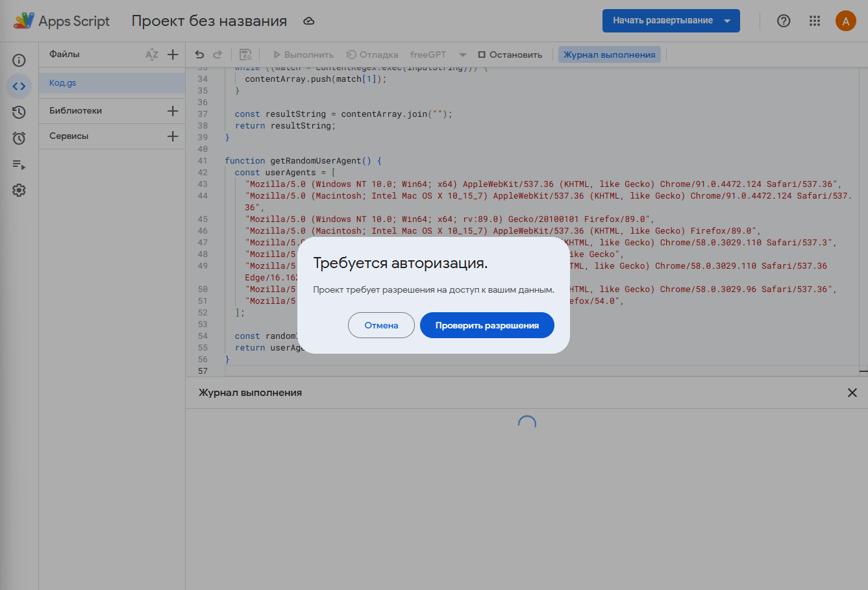Click the undo arrow in toolbar

point(199,55)
